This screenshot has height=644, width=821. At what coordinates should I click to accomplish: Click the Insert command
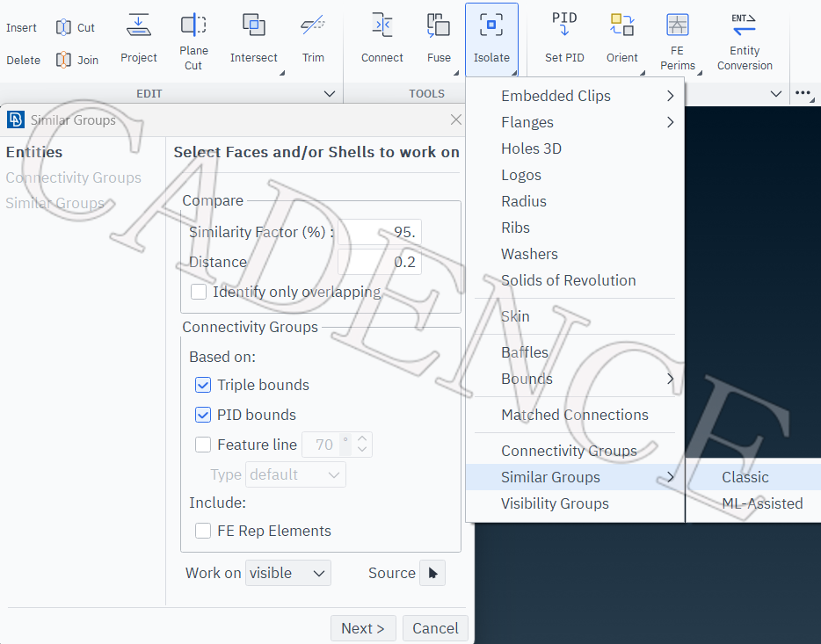point(21,28)
